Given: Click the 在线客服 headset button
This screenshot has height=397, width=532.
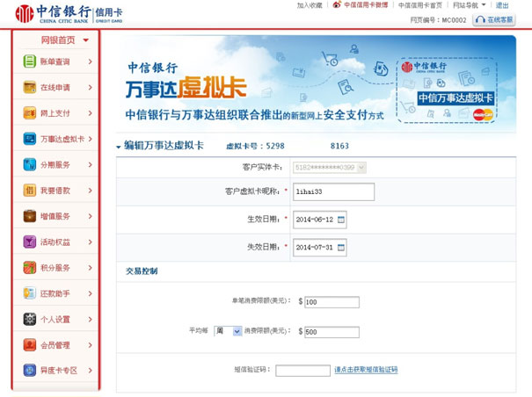Looking at the screenshot, I should [x=494, y=18].
